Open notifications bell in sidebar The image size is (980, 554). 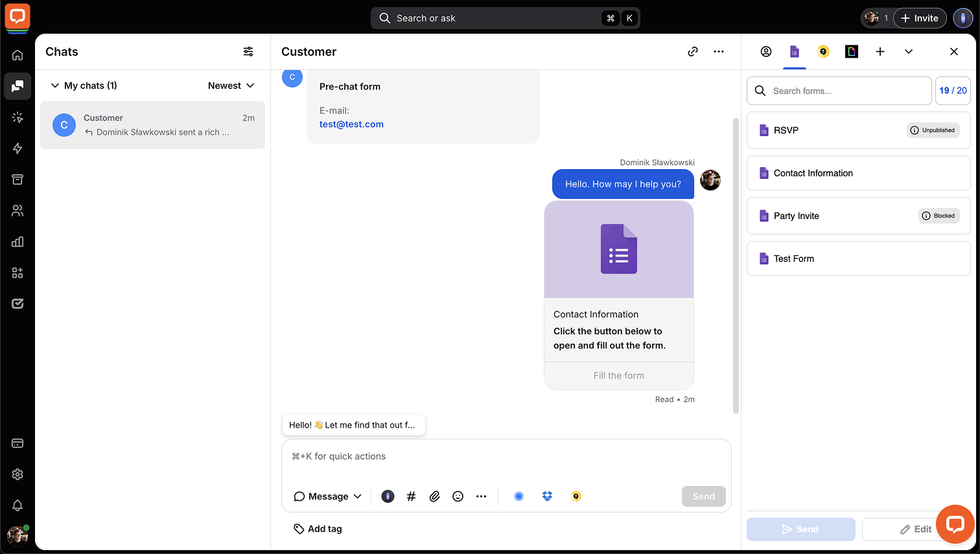(17, 505)
